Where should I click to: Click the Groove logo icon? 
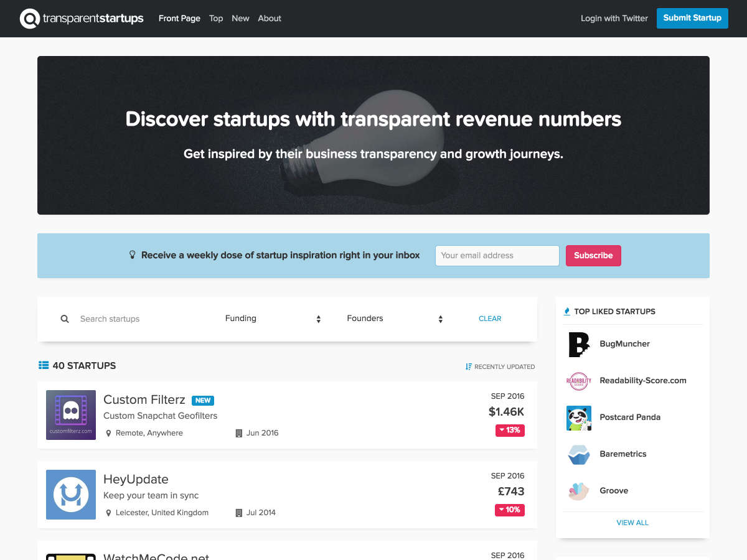pos(579,491)
